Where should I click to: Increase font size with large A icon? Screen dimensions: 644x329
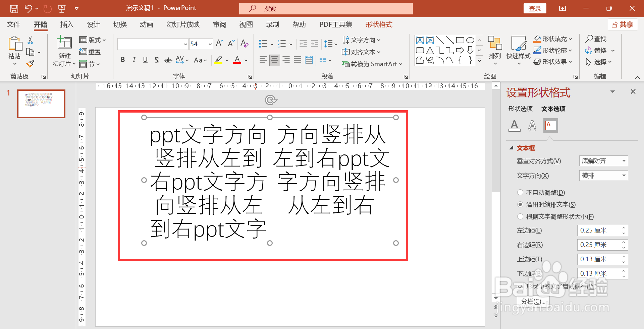(x=219, y=44)
